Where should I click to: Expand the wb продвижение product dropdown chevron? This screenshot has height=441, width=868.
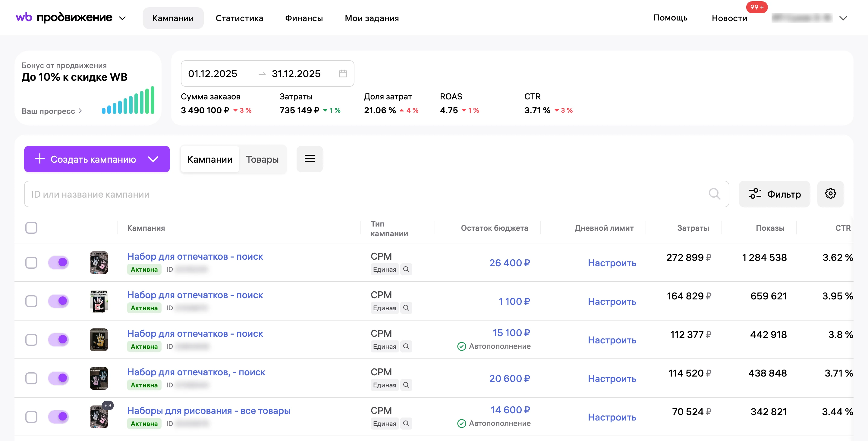[123, 18]
